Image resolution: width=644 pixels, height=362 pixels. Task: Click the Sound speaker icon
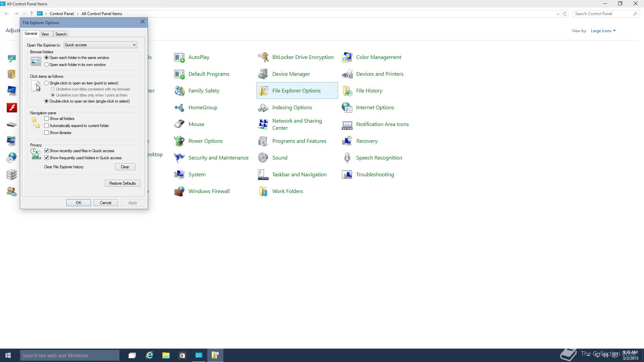263,158
